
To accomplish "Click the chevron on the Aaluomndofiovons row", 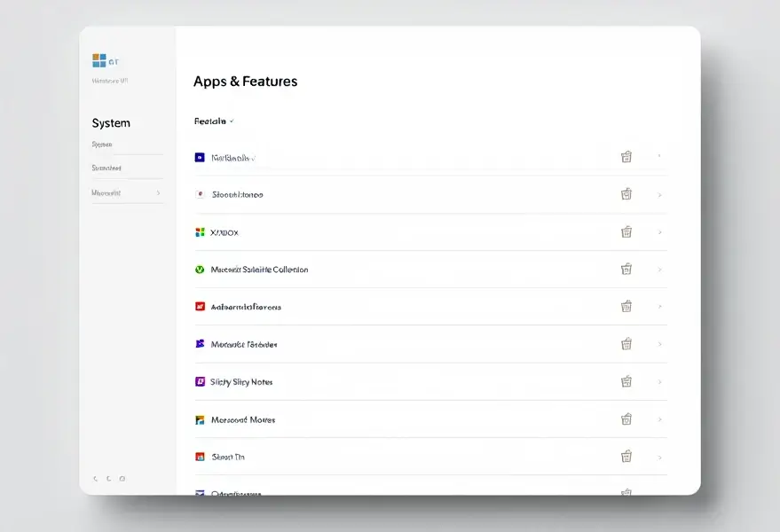I will point(659,307).
